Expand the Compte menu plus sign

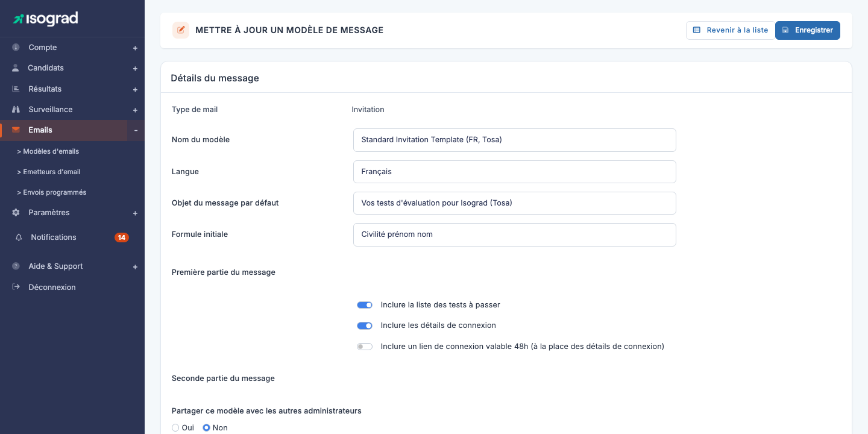coord(135,48)
